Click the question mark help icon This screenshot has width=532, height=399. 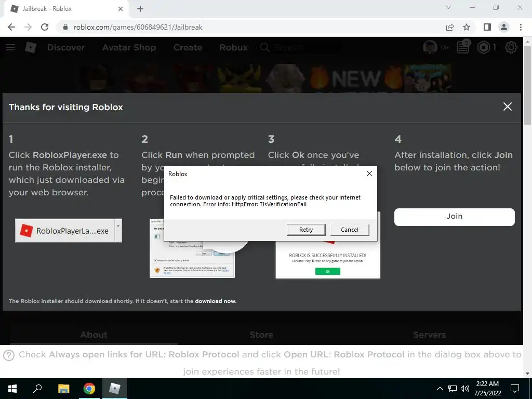tap(9, 355)
